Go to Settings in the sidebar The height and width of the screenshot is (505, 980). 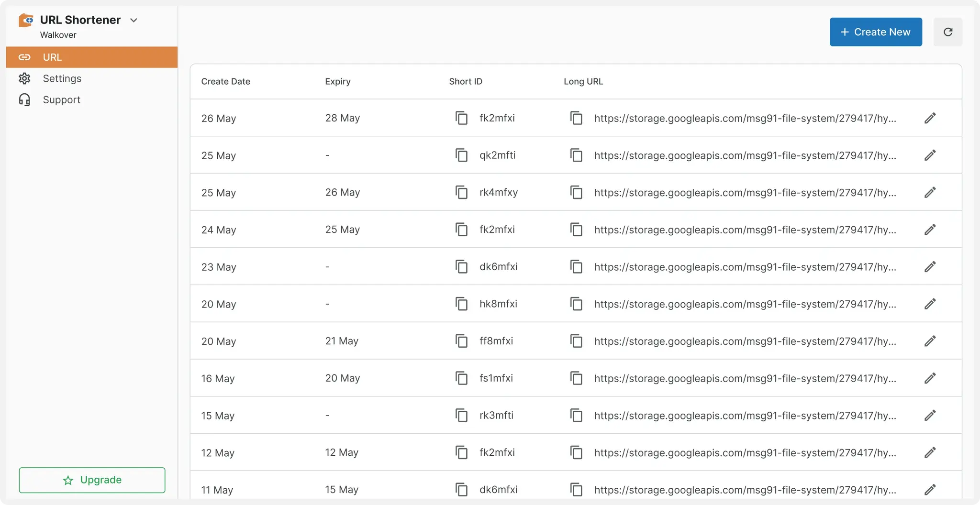coord(62,78)
